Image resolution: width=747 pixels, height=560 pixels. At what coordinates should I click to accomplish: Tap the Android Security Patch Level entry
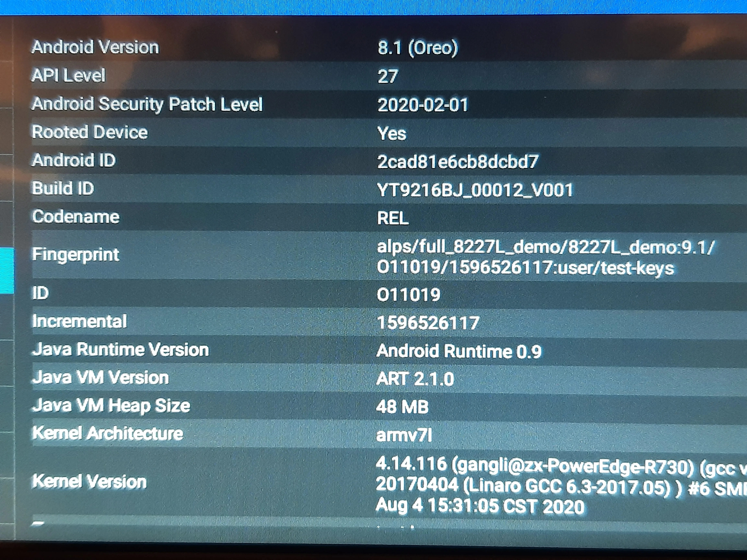click(147, 104)
